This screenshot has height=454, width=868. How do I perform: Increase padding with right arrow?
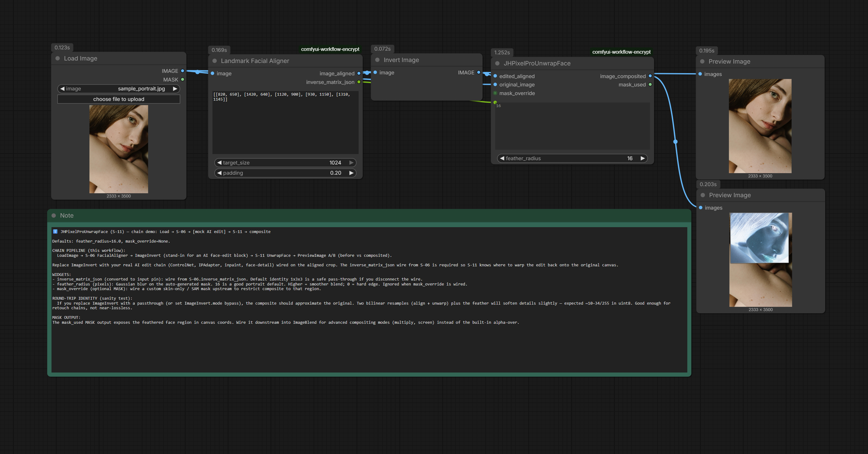click(x=352, y=173)
